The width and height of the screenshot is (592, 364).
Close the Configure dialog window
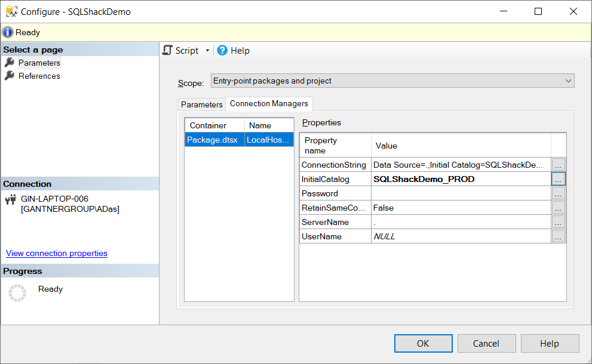(573, 11)
